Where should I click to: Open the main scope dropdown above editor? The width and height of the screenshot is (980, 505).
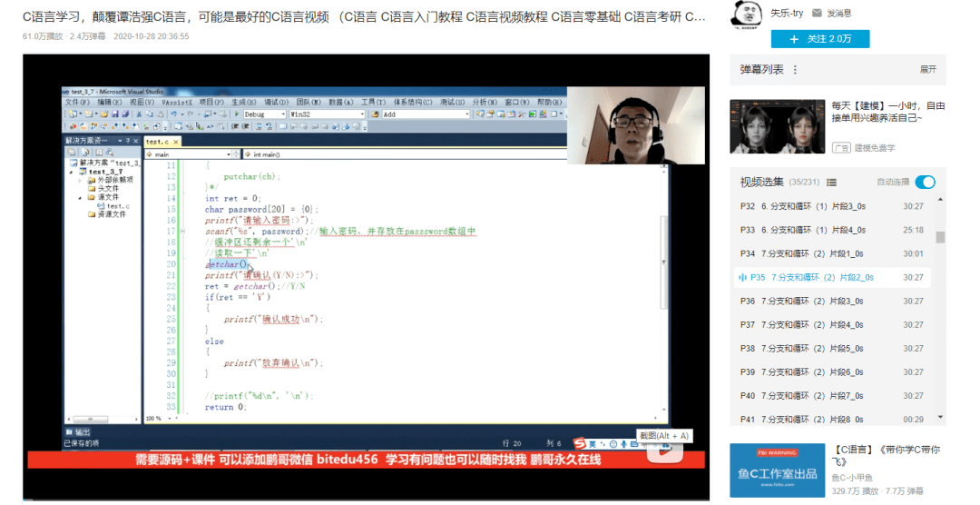tap(229, 153)
